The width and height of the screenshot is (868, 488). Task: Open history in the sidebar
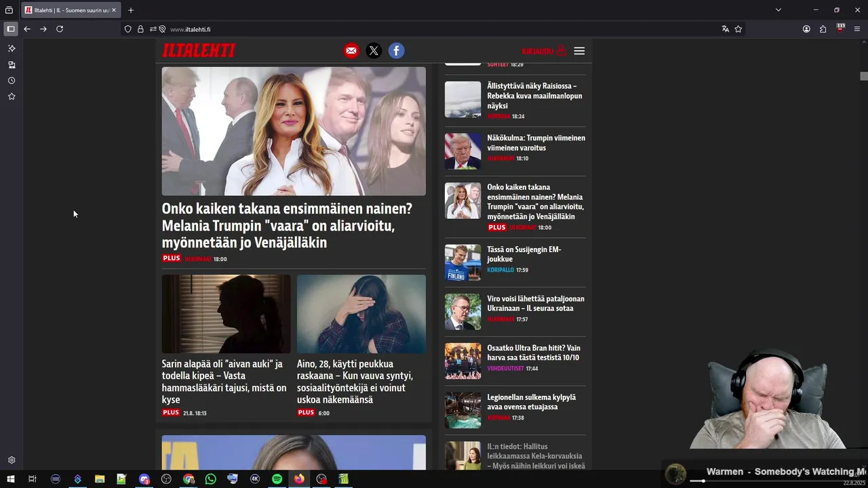[12, 81]
